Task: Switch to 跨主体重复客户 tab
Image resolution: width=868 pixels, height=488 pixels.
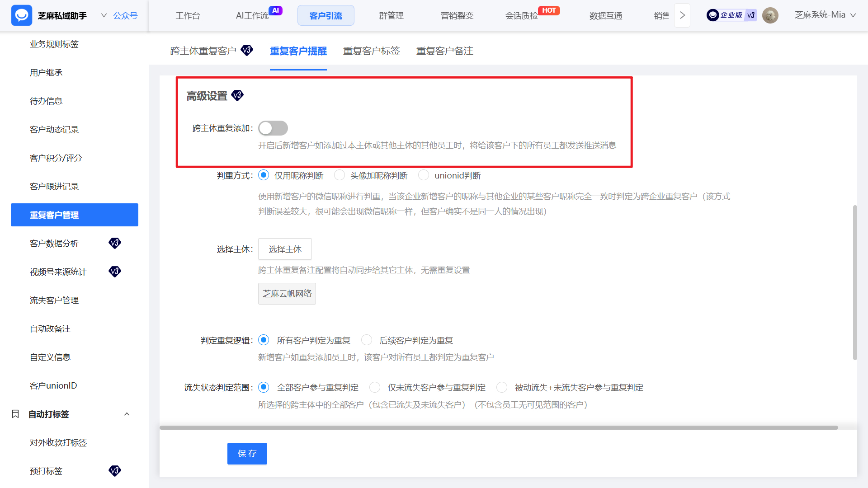Action: tap(203, 51)
